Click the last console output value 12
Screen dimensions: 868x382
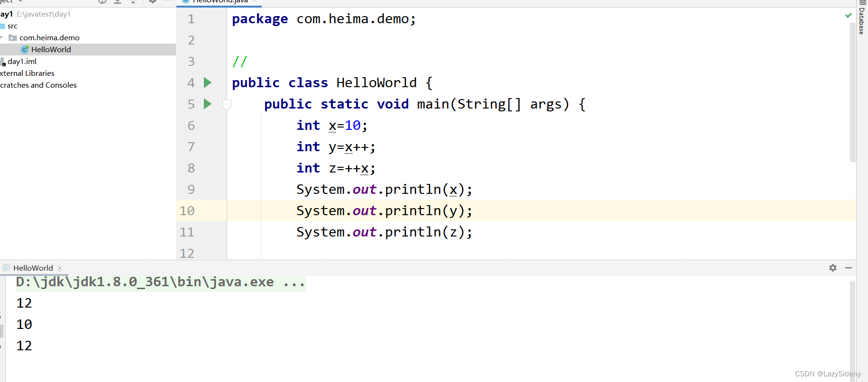pos(24,346)
